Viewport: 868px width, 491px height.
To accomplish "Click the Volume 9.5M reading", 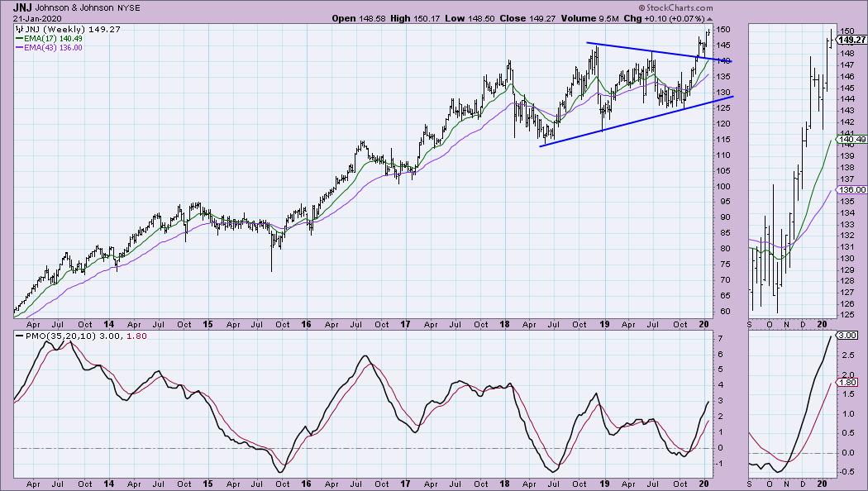I will click(590, 18).
